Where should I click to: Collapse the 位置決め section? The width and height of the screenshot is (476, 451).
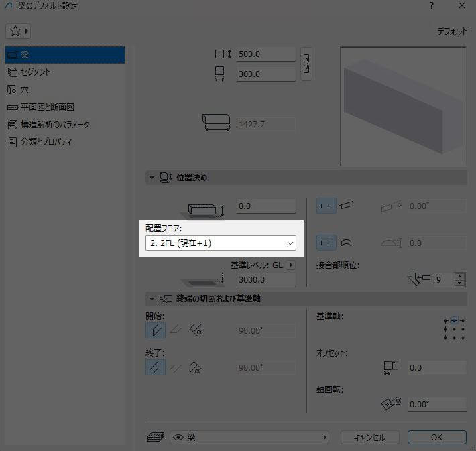152,178
